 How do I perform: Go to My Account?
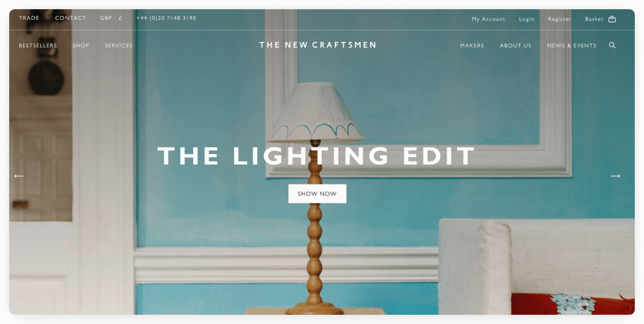pos(488,19)
